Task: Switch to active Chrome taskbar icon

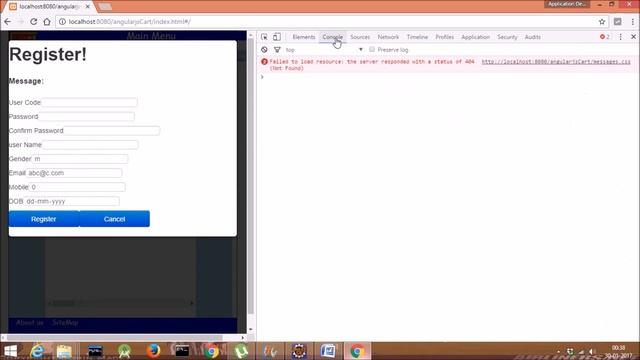Action: click(357, 351)
